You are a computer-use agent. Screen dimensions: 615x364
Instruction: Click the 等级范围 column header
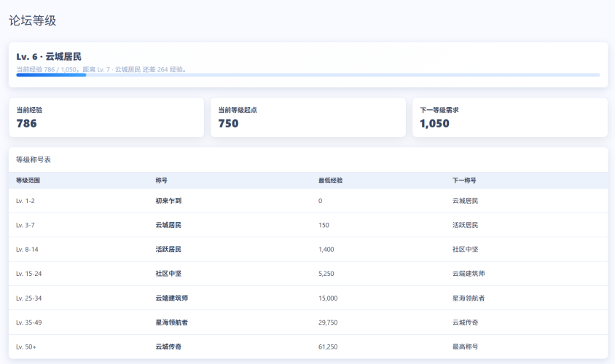28,181
